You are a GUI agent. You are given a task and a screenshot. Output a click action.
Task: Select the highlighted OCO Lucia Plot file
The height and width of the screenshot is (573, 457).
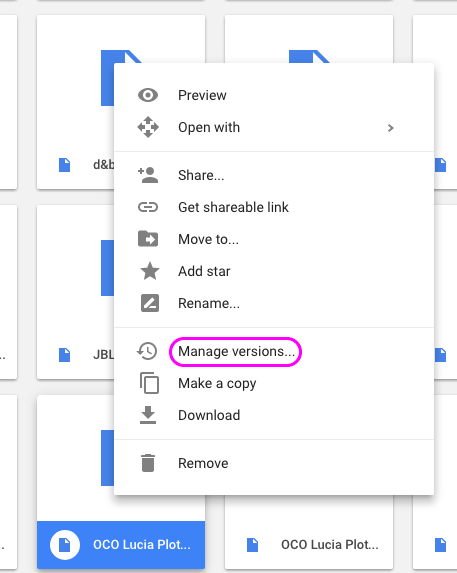click(x=121, y=544)
